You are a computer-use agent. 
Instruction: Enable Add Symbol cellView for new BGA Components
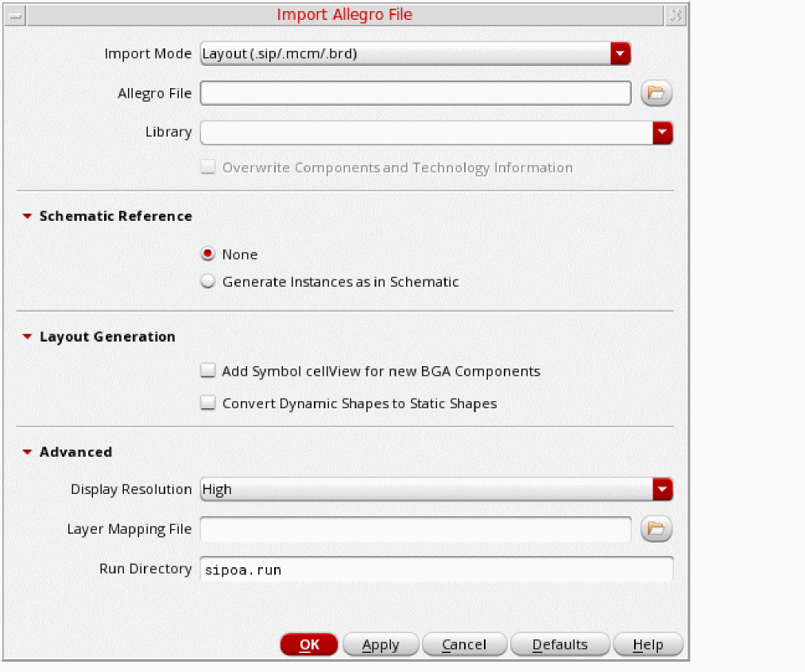pyautogui.click(x=208, y=370)
